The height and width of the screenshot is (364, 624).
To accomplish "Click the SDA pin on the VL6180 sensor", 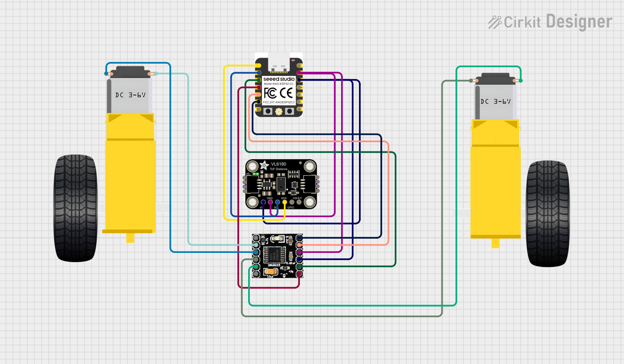I will 284,202.
